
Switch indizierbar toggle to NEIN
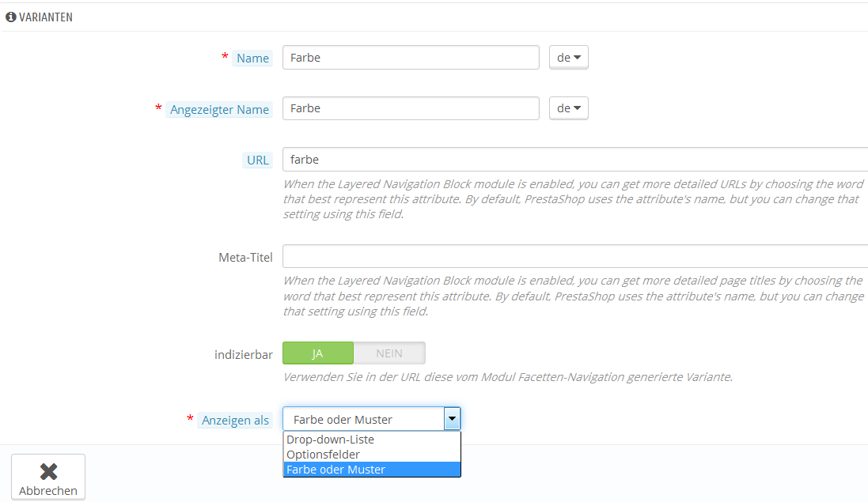[389, 353]
